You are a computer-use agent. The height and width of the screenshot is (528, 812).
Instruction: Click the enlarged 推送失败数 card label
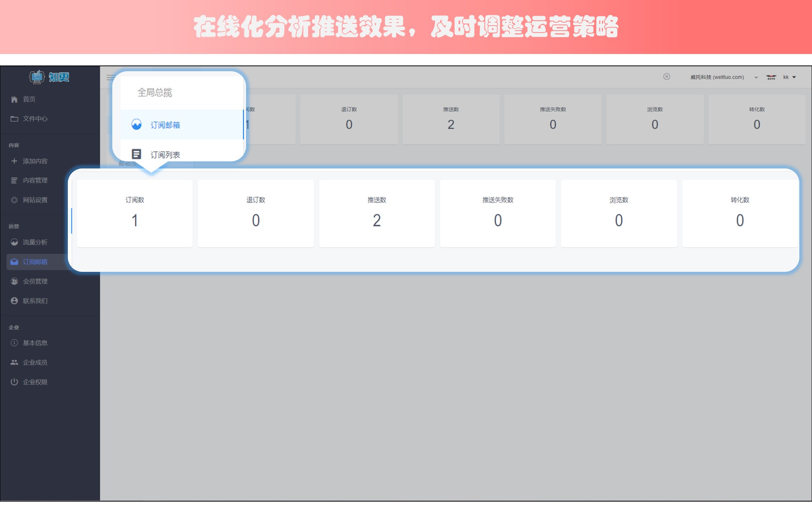coord(498,200)
